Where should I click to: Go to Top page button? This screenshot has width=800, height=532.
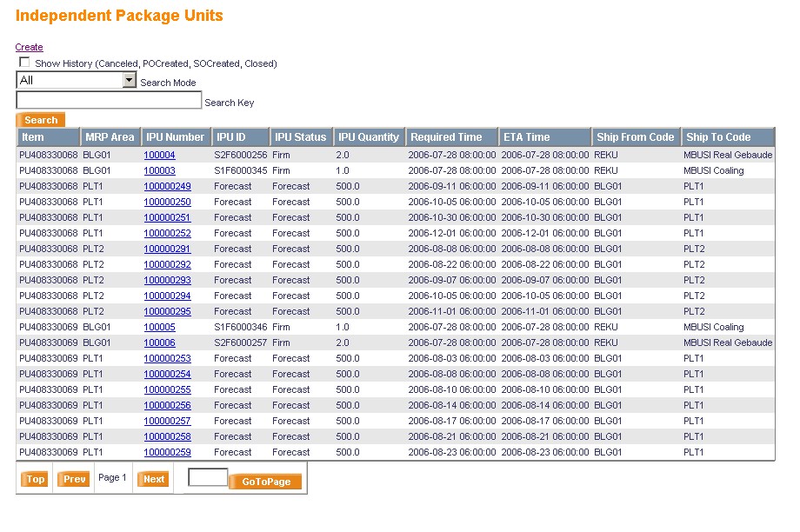pyautogui.click(x=35, y=479)
